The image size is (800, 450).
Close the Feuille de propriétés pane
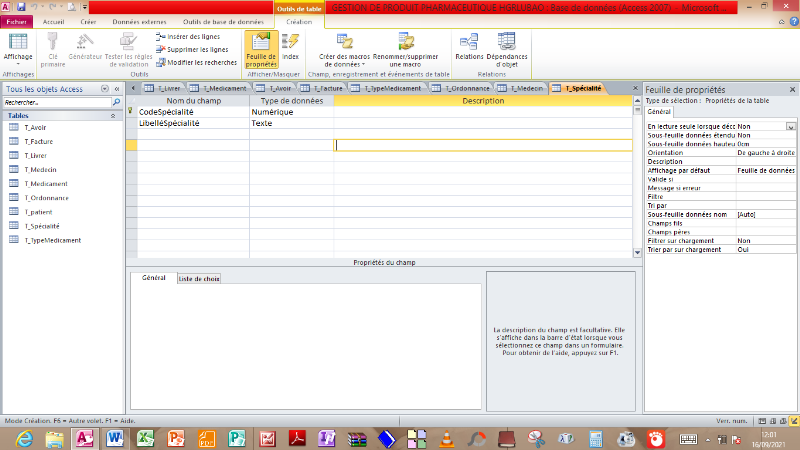(x=791, y=88)
